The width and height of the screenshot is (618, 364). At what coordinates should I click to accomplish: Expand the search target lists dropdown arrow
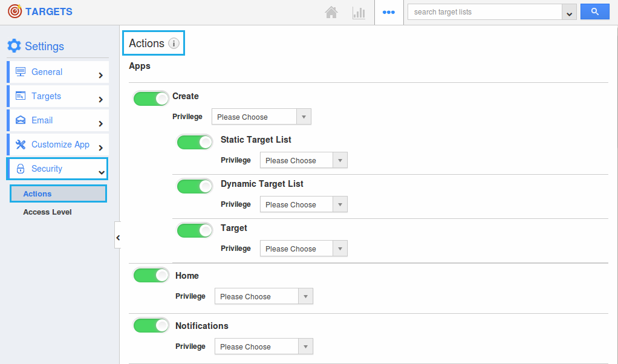[569, 13]
